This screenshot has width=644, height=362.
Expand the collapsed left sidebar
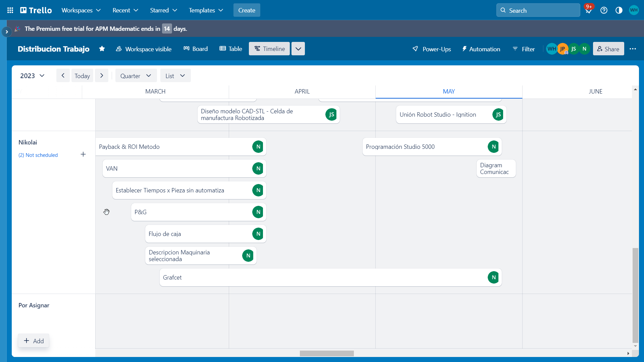pyautogui.click(x=6, y=32)
